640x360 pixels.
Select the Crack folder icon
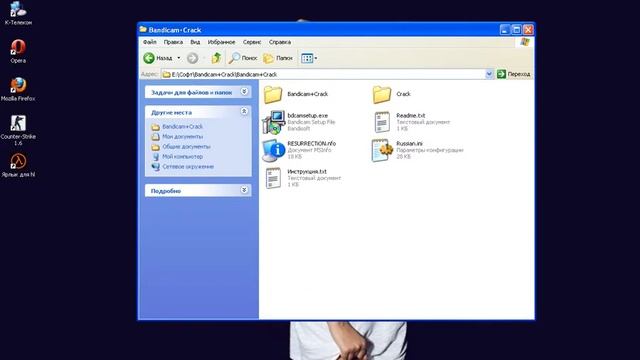pyautogui.click(x=382, y=94)
